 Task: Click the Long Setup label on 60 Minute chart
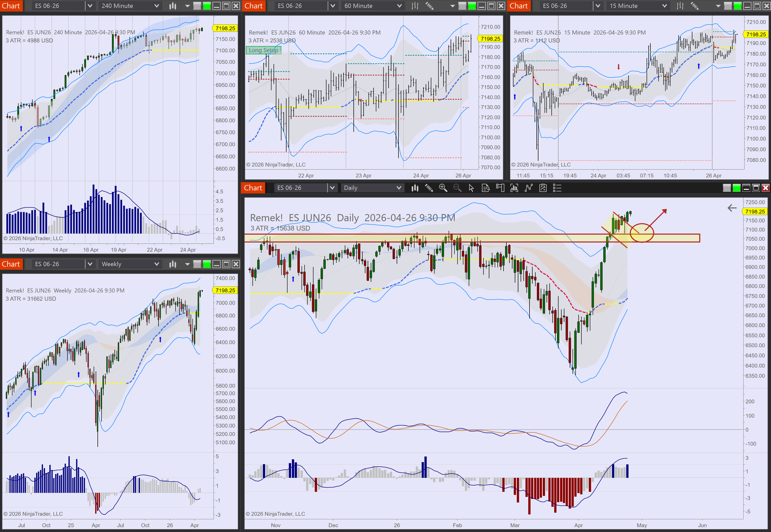[263, 50]
